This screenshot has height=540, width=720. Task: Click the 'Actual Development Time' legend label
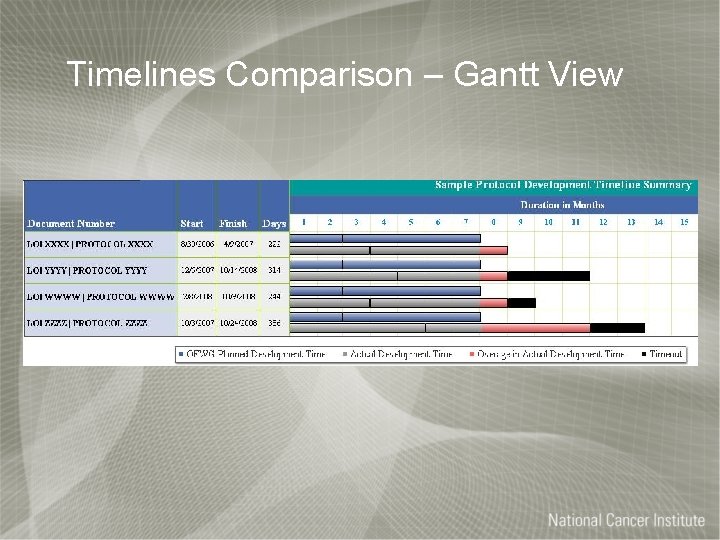tap(401, 354)
